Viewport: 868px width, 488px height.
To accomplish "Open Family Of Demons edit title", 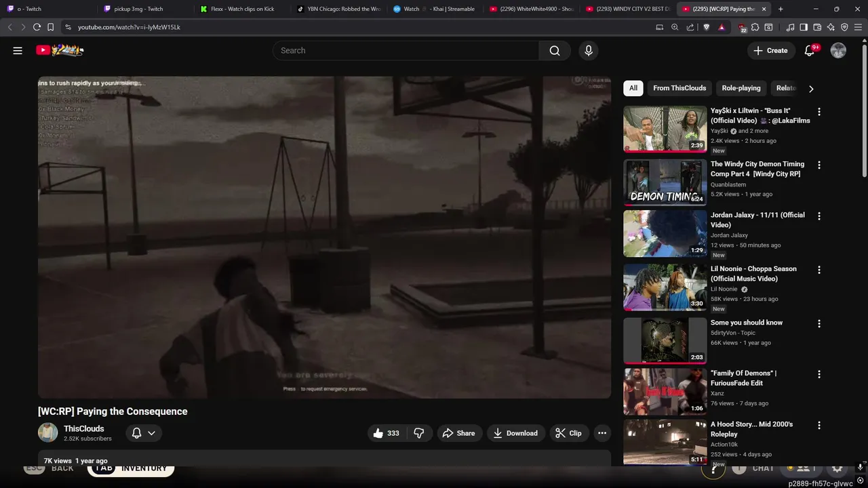I will [x=743, y=378].
